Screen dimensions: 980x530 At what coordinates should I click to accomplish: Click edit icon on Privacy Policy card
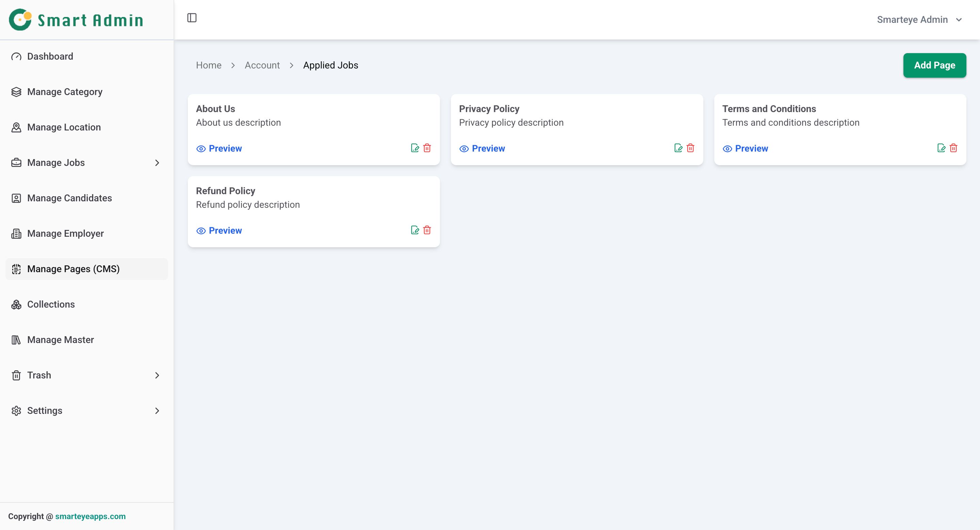678,148
